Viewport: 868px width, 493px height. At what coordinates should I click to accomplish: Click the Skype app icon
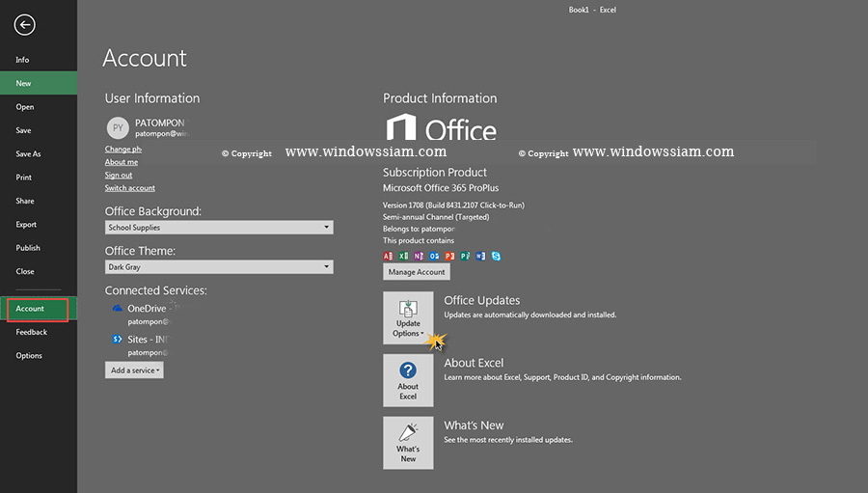coord(496,256)
